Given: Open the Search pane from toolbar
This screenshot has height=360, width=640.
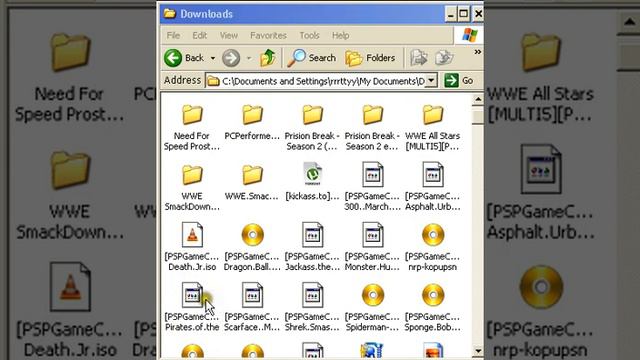Looking at the screenshot, I should click(311, 58).
